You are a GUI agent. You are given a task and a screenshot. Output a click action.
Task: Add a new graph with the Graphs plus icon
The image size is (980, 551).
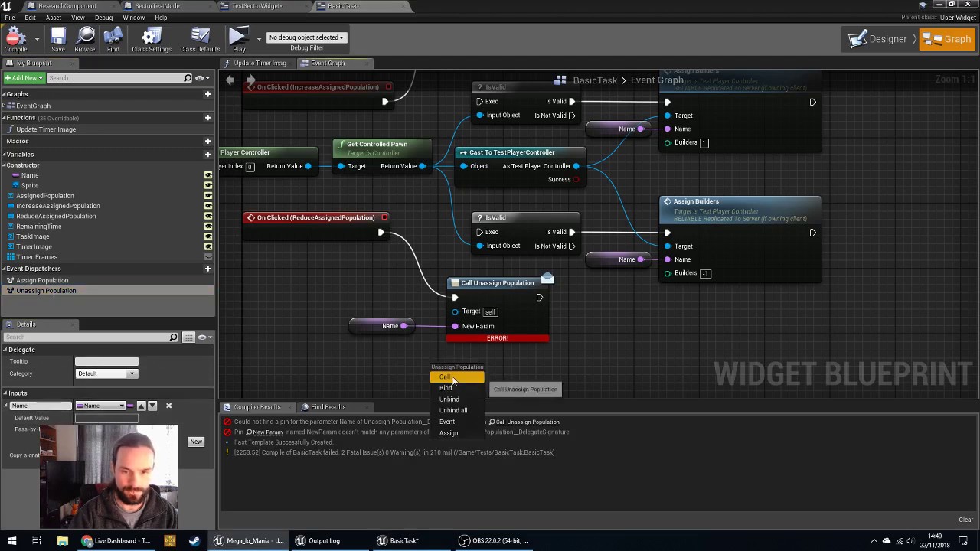(207, 94)
